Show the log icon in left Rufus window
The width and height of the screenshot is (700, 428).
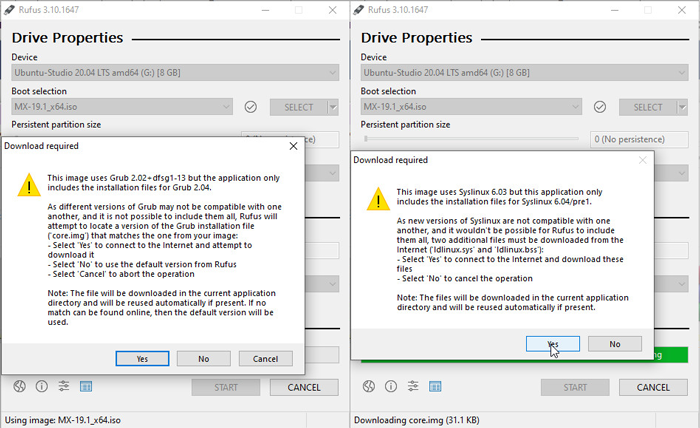pos(86,386)
